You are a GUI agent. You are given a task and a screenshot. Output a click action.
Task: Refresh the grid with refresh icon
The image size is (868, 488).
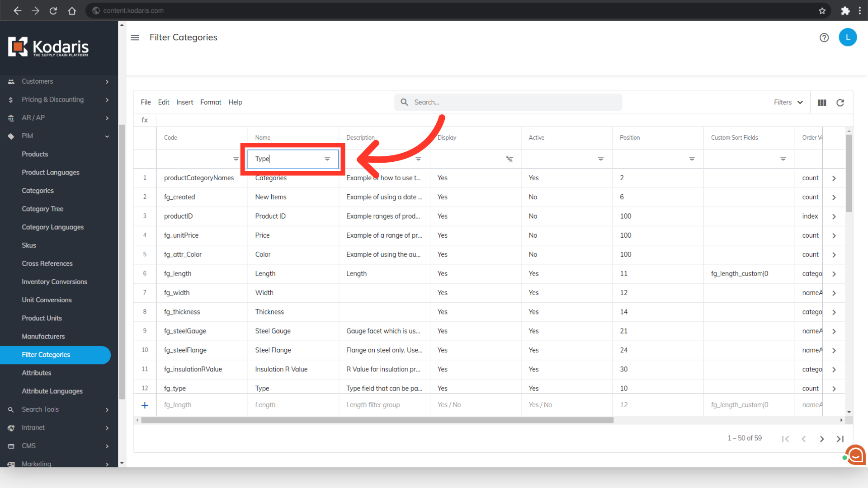click(840, 103)
